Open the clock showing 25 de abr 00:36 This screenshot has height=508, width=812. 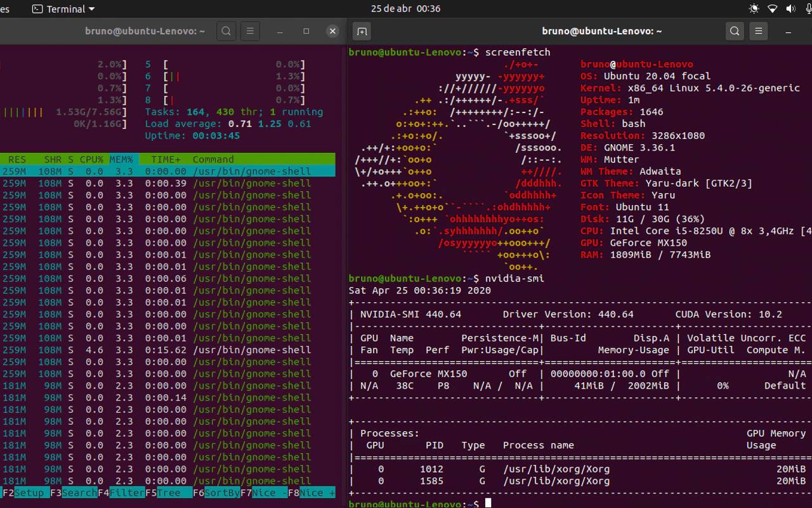coord(406,9)
